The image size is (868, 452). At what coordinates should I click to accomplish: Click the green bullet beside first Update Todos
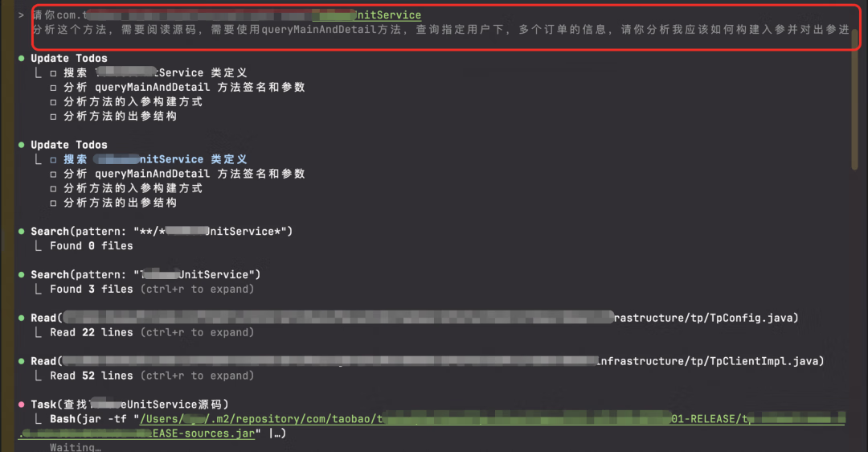pos(21,59)
